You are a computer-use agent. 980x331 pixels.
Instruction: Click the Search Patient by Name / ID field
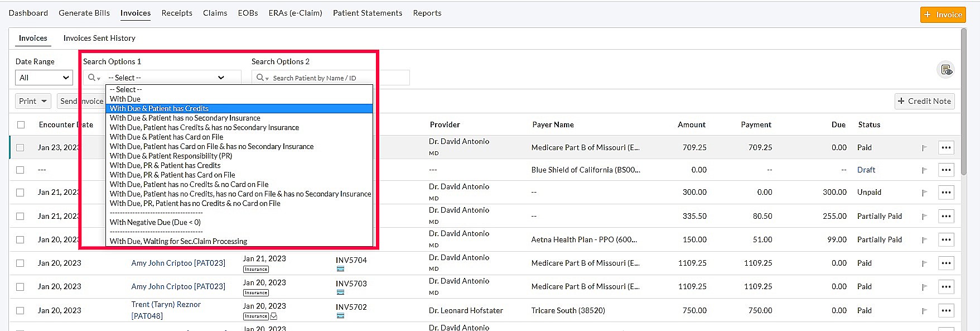tap(340, 78)
